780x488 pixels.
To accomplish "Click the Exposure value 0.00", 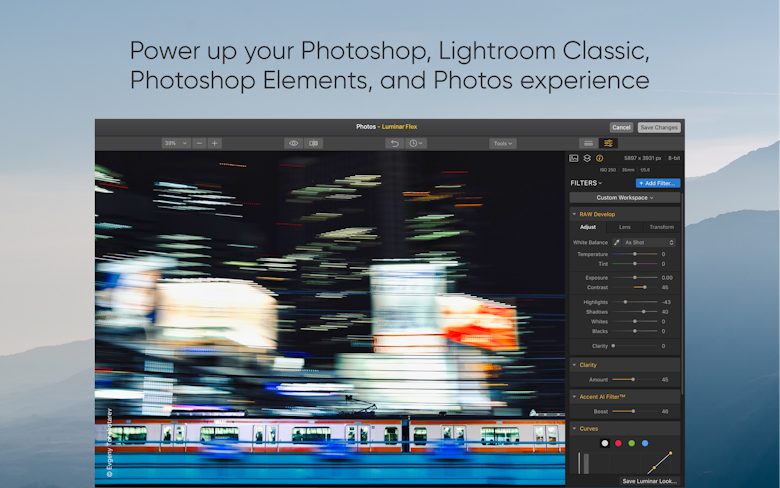I will point(667,278).
